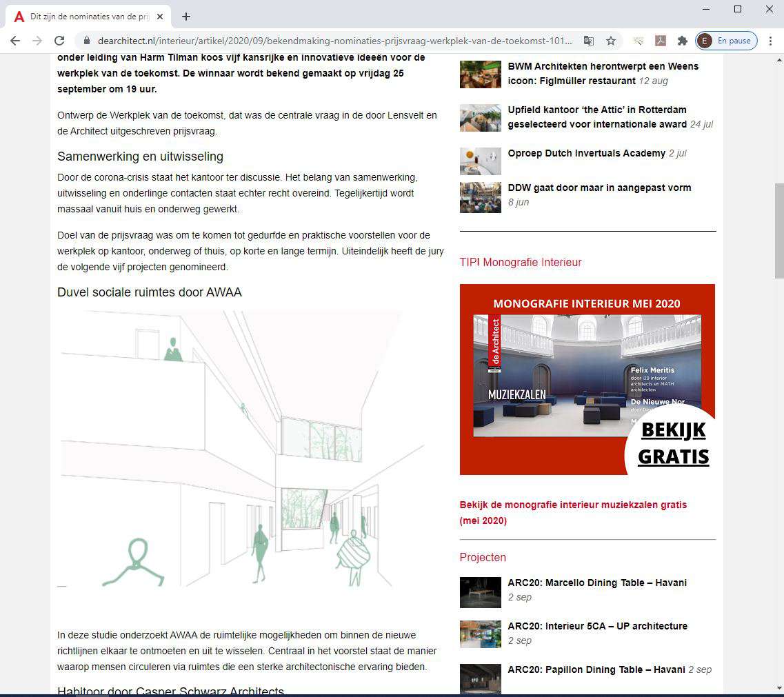The height and width of the screenshot is (697, 784).
Task: Reload the current page
Action: [x=59, y=41]
